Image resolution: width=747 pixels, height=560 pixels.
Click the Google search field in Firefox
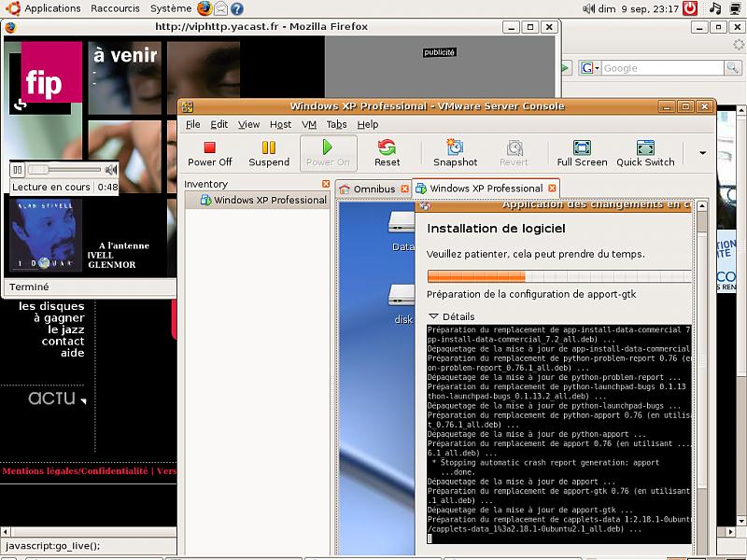663,68
